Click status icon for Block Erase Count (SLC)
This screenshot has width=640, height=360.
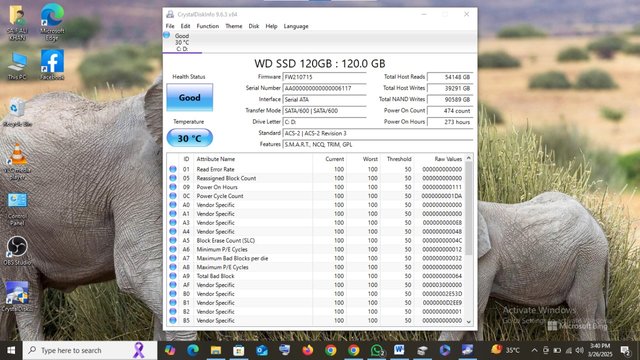click(173, 240)
